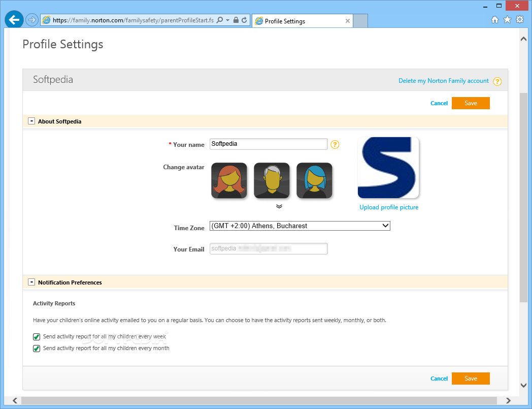
Task: Open the Time Zone dropdown
Action: 300,226
